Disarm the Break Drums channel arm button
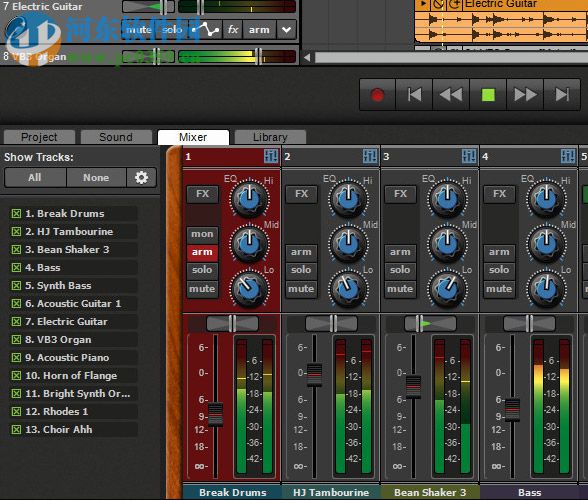This screenshot has width=588, height=500. (x=202, y=252)
